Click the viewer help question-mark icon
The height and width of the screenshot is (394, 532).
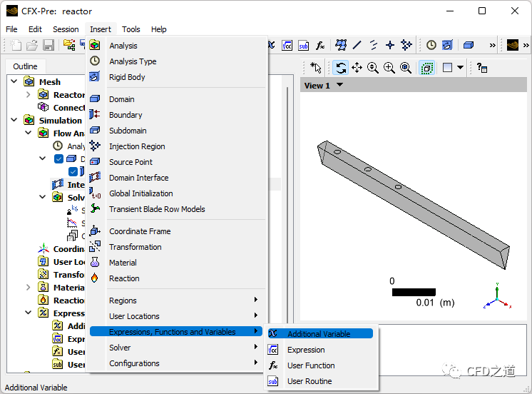tap(482, 68)
